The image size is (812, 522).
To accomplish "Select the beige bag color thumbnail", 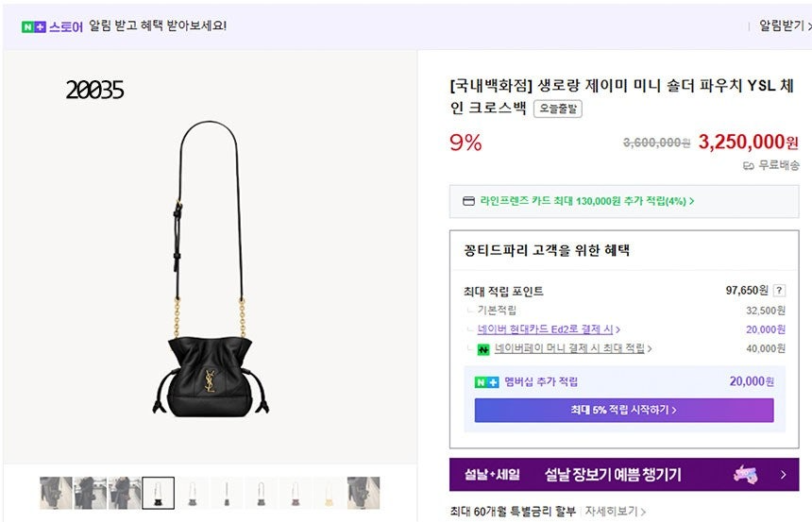I will tap(329, 493).
